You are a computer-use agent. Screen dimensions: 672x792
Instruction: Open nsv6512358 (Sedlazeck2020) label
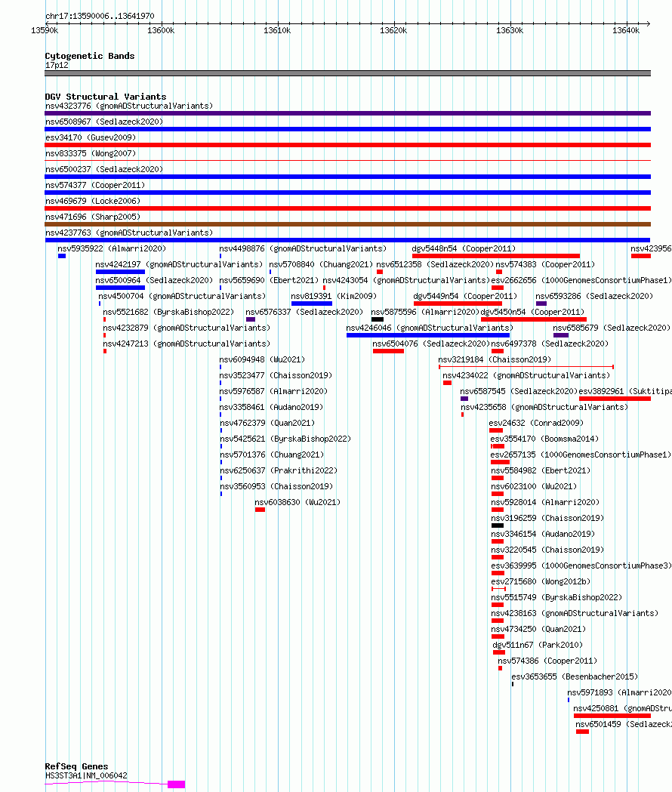435,265
